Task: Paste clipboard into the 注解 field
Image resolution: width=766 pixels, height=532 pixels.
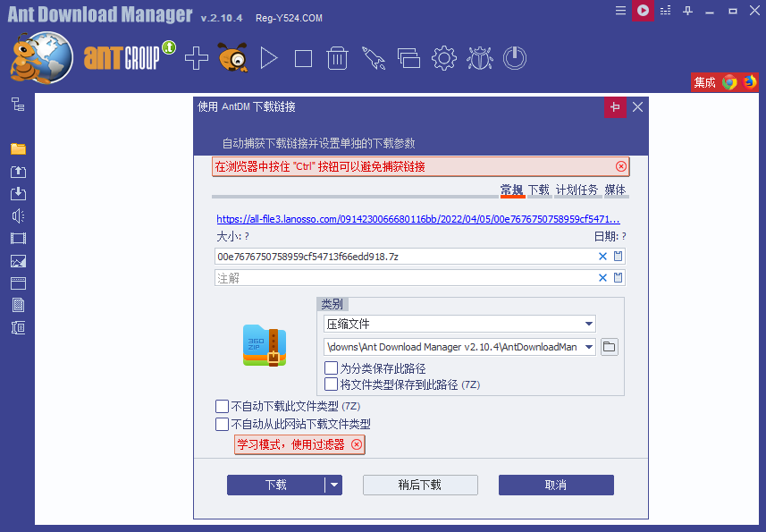Action: click(x=618, y=277)
